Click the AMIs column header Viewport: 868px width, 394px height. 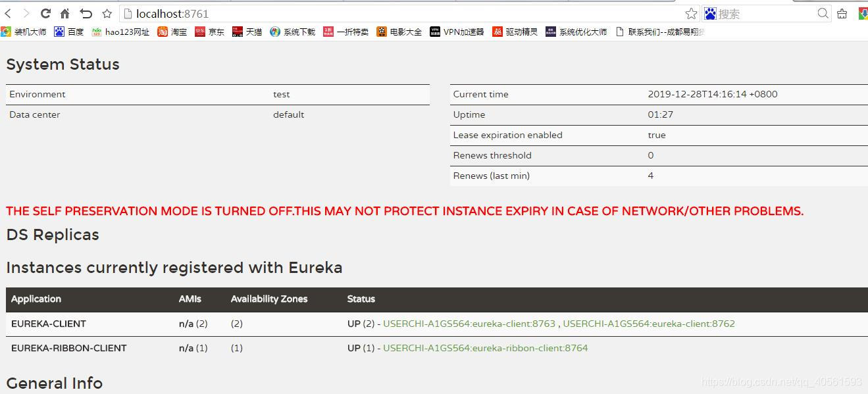[190, 299]
